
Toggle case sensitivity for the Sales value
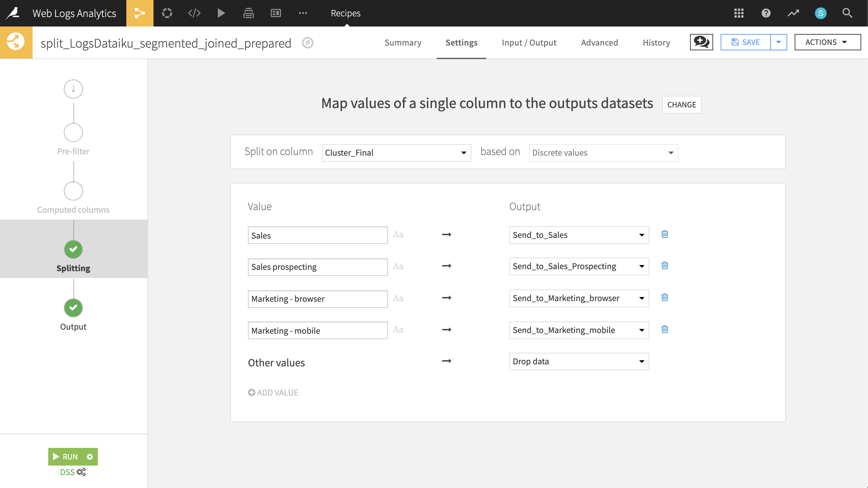398,234
